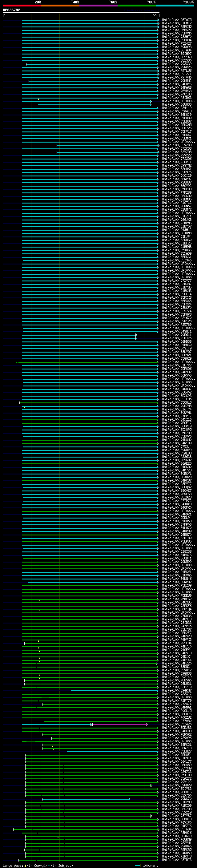Select the UniRef100_Q16TY4 label

tap(176, 410)
